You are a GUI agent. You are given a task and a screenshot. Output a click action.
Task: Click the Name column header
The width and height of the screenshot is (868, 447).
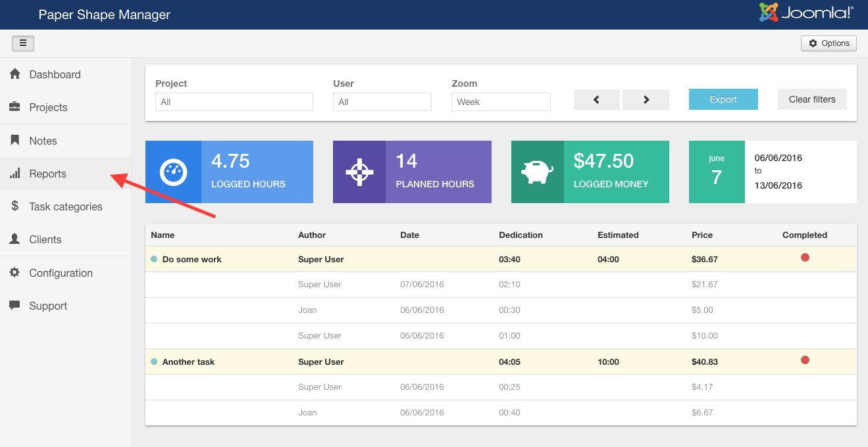(163, 235)
